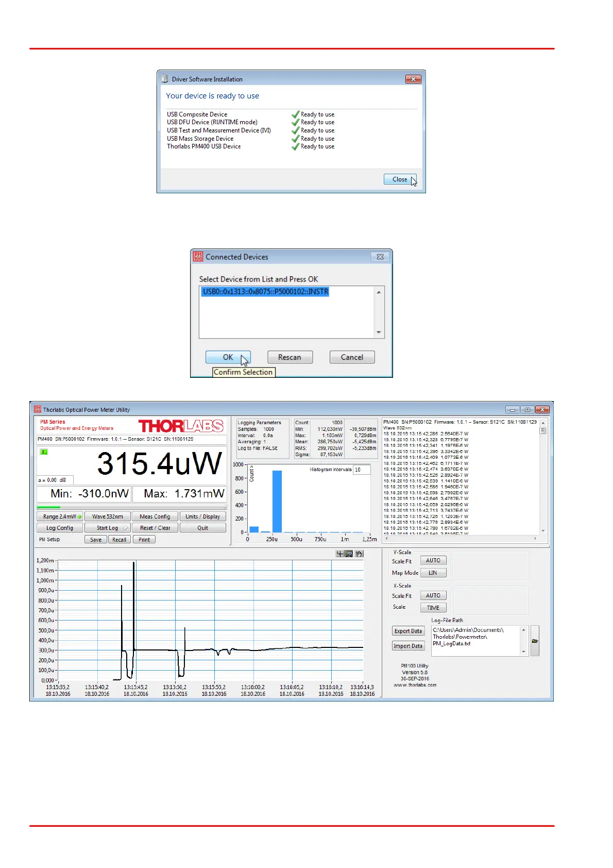Click the green T indicator in display
The height and width of the screenshot is (868, 613).
coord(44,452)
